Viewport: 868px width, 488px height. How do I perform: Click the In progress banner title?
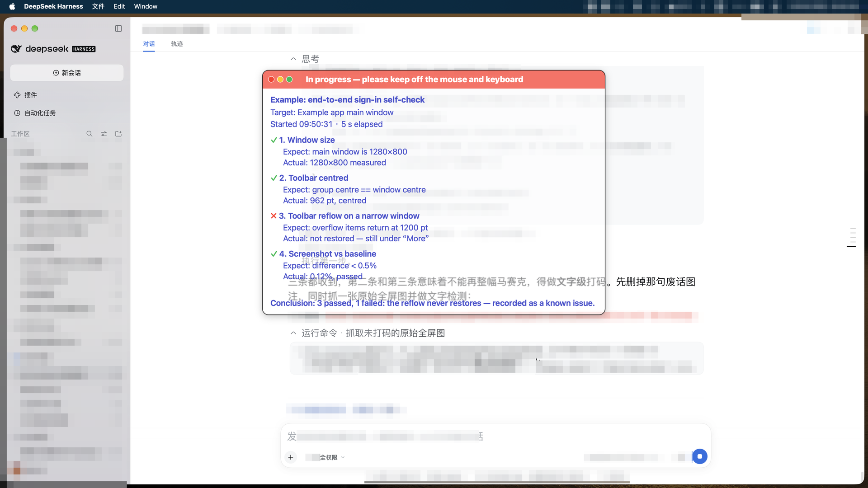(415, 80)
